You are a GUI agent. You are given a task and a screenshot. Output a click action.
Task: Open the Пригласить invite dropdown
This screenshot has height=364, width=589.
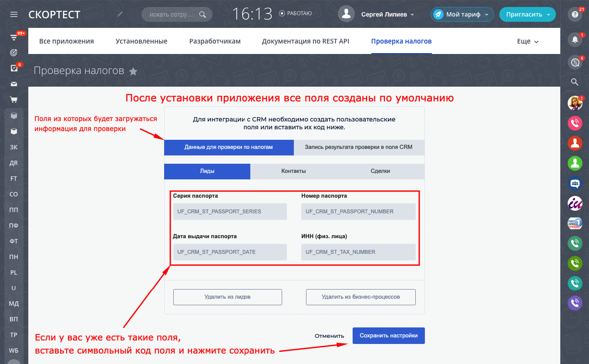pos(528,14)
